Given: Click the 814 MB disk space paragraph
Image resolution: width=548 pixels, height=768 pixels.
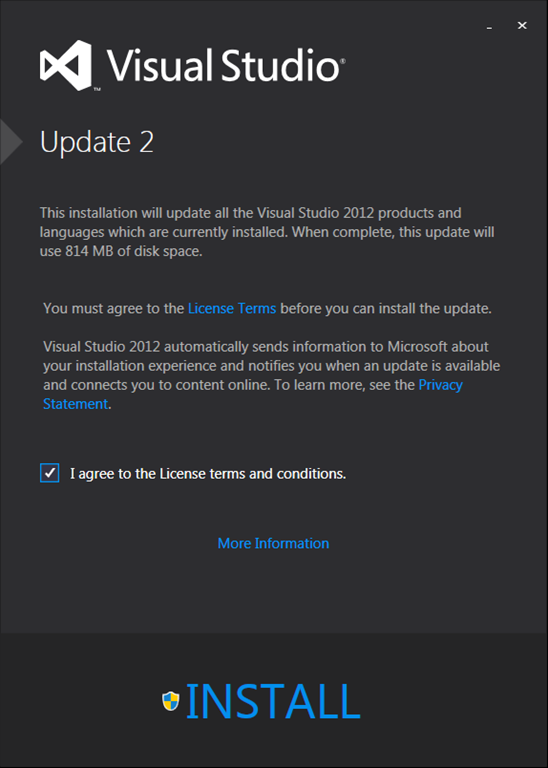Looking at the screenshot, I should (267, 232).
